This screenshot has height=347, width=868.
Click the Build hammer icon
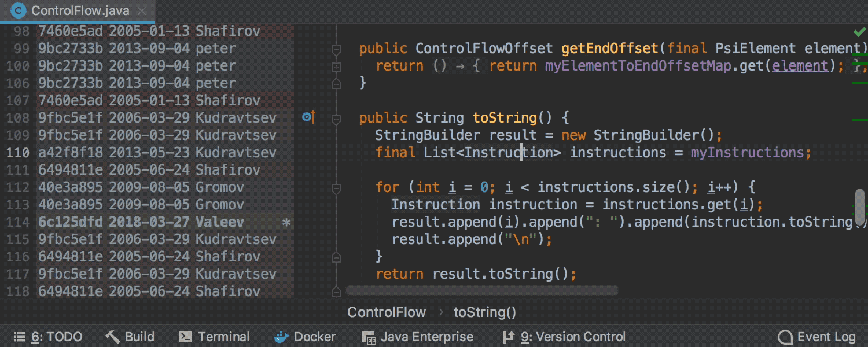tap(113, 337)
